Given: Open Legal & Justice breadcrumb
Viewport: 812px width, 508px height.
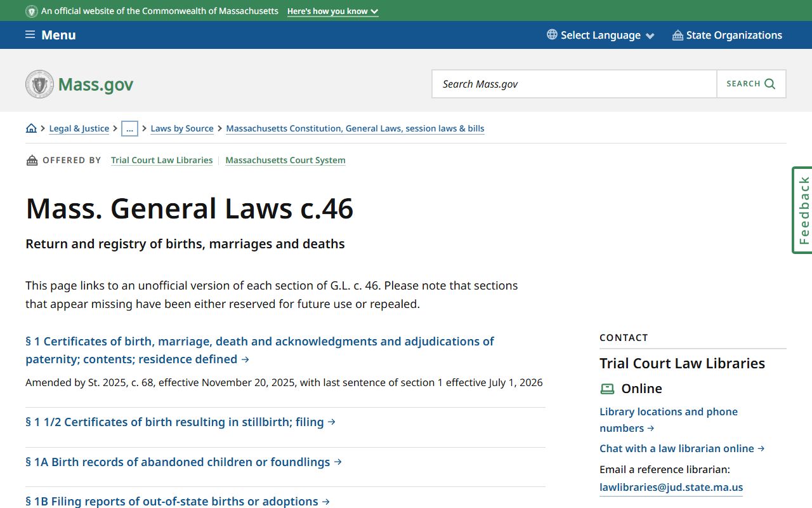Looking at the screenshot, I should click(x=79, y=128).
